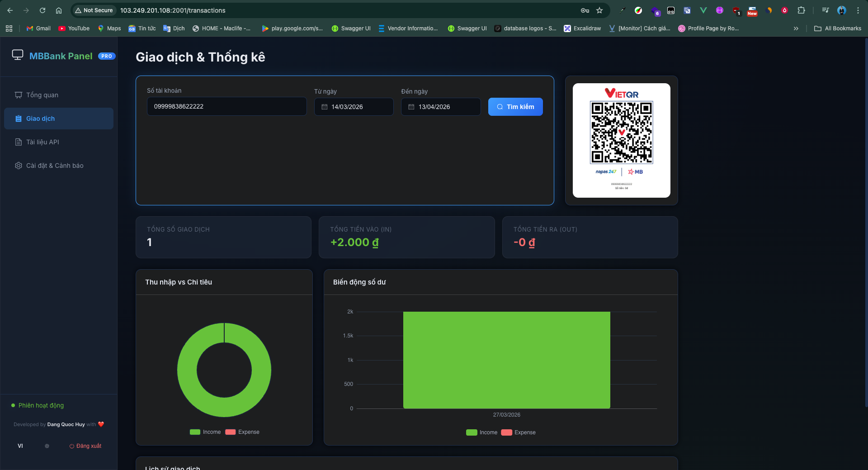This screenshot has width=868, height=470.
Task: Open Tài liệu API documentation
Action: (x=59, y=142)
